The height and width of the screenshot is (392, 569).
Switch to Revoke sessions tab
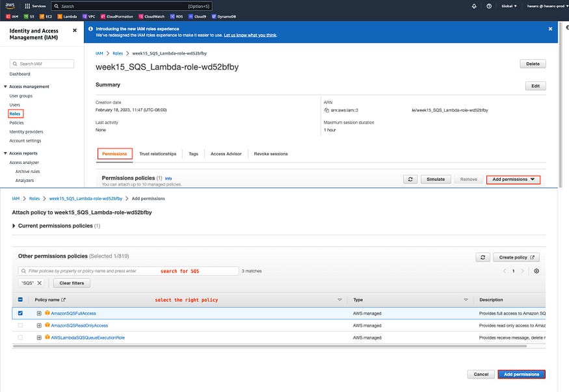click(271, 154)
